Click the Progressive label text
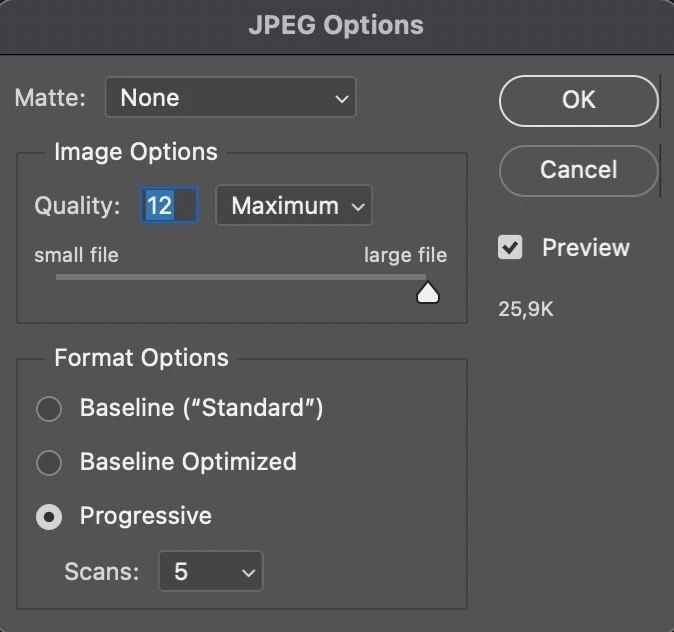The image size is (674, 632). pyautogui.click(x=146, y=515)
